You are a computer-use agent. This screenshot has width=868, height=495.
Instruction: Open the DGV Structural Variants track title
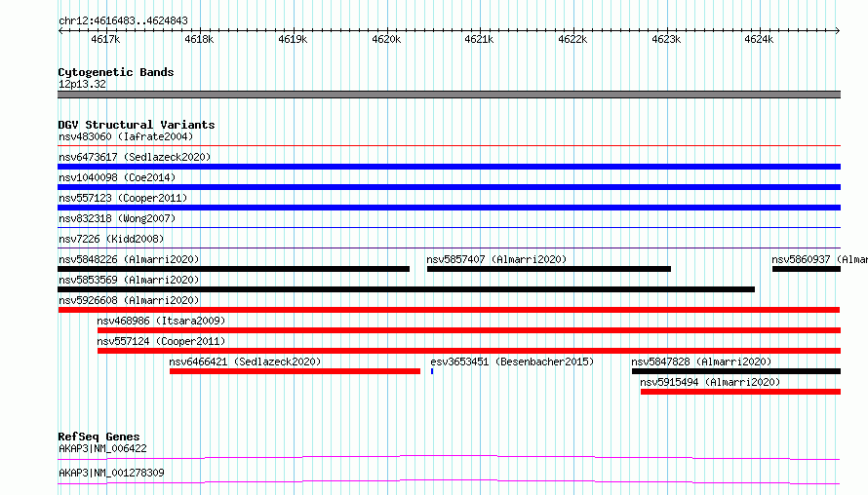(137, 125)
